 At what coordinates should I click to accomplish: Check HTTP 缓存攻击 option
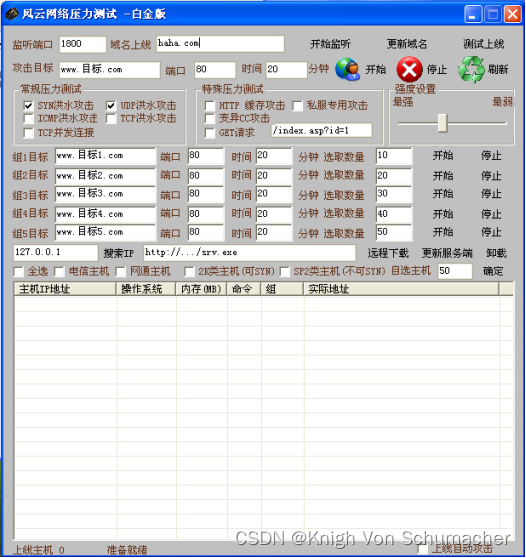click(210, 106)
